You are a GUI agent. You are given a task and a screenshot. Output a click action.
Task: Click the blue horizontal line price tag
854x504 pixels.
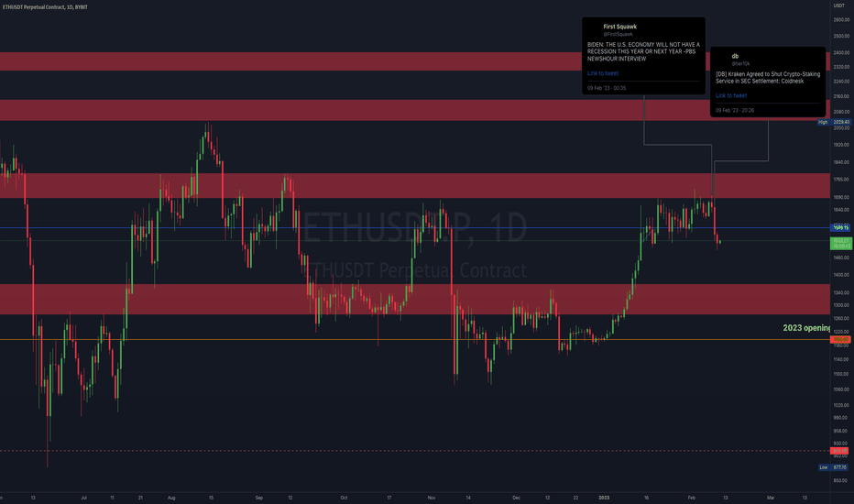pos(840,228)
